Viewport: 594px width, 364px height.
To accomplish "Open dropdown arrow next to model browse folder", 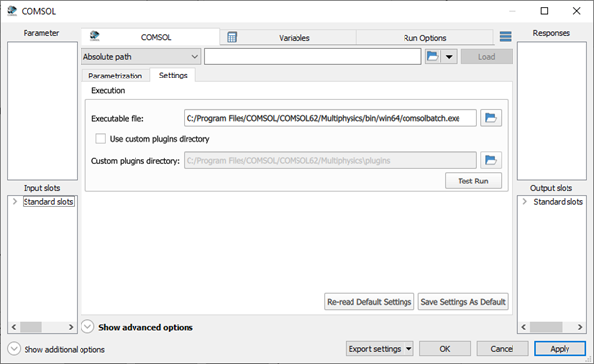I will pos(449,57).
